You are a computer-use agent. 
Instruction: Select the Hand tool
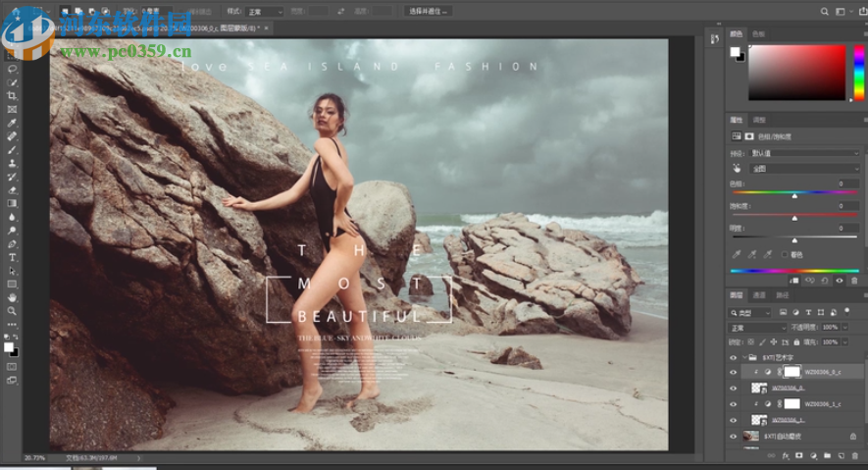12,297
